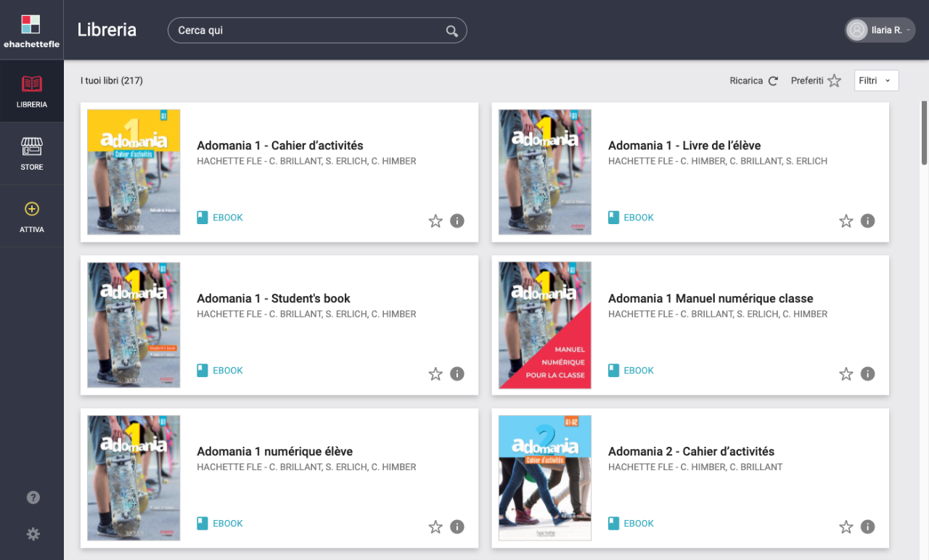929x560 pixels.
Task: Favorite Adomania 1 - Livre de l'élève
Action: (846, 221)
